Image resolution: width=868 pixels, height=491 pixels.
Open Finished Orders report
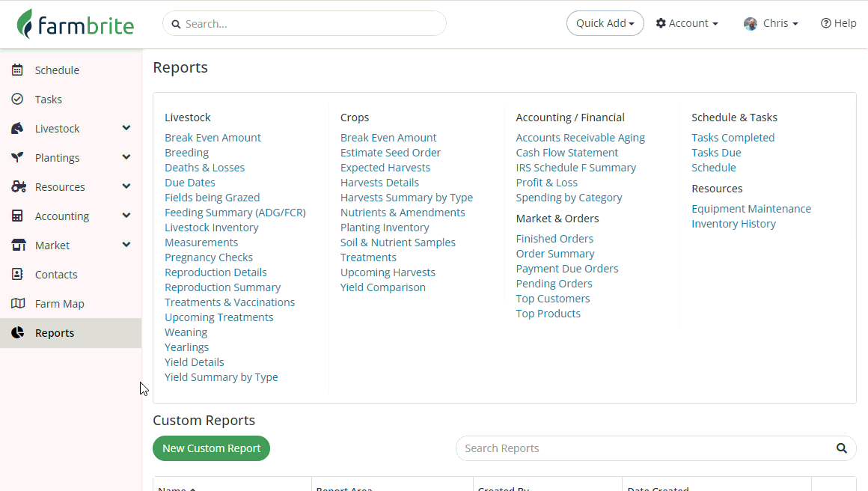[x=554, y=239]
